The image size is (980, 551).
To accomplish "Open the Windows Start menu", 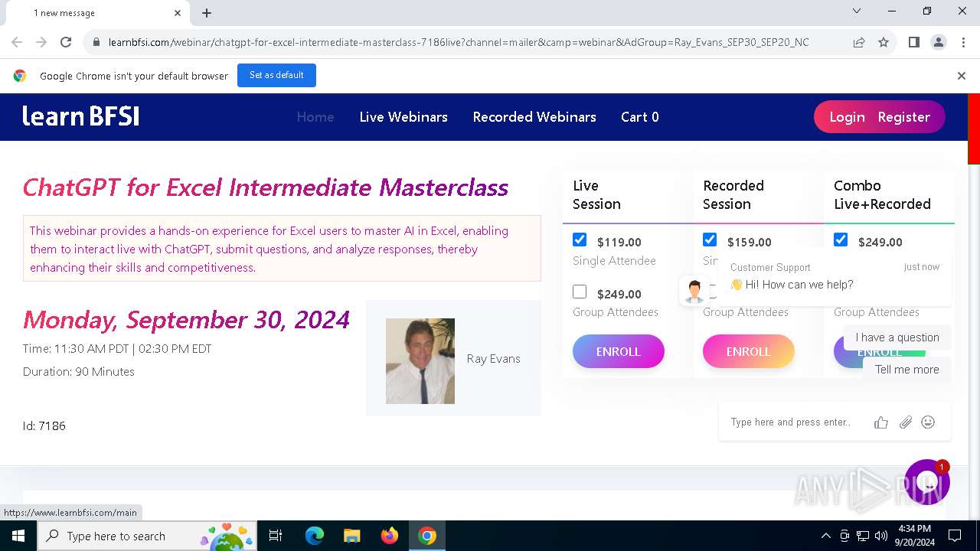I will (18, 536).
